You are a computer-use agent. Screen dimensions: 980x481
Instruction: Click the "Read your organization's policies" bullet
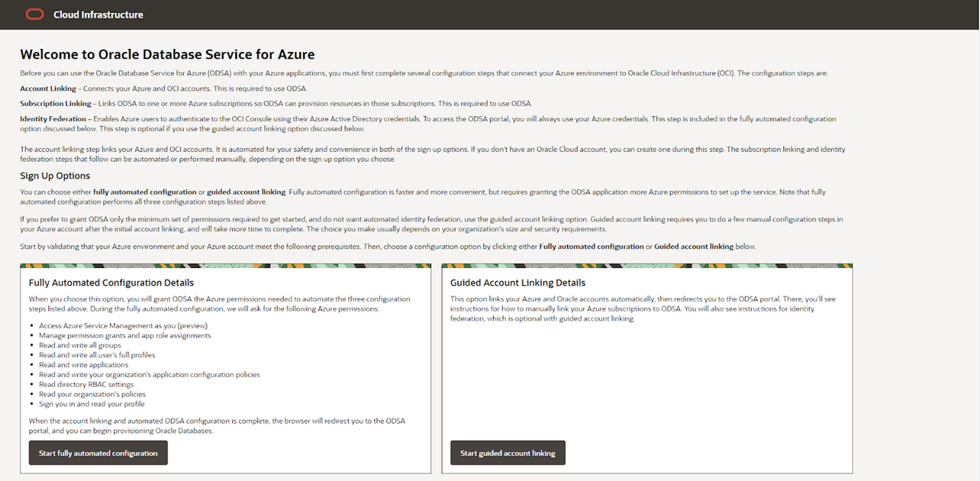click(92, 394)
